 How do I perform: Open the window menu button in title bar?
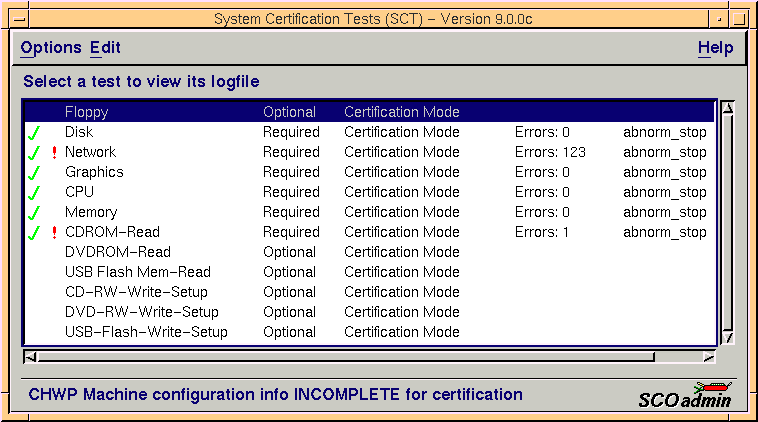click(x=20, y=20)
